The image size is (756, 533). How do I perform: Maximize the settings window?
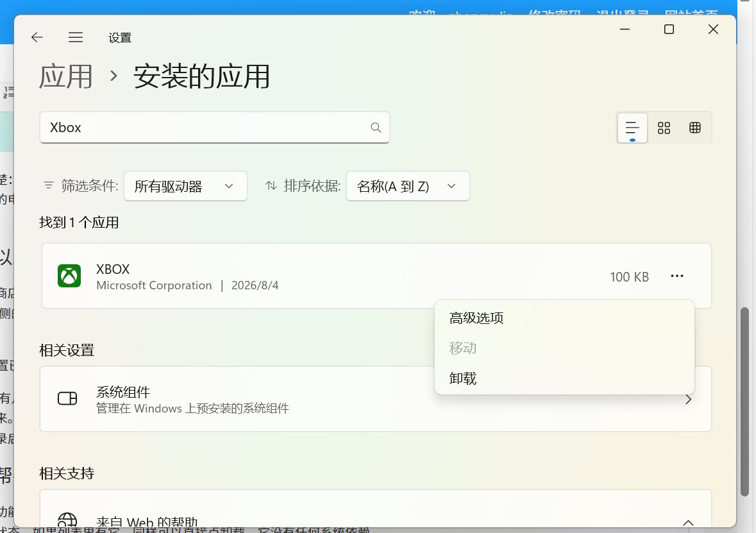click(669, 30)
